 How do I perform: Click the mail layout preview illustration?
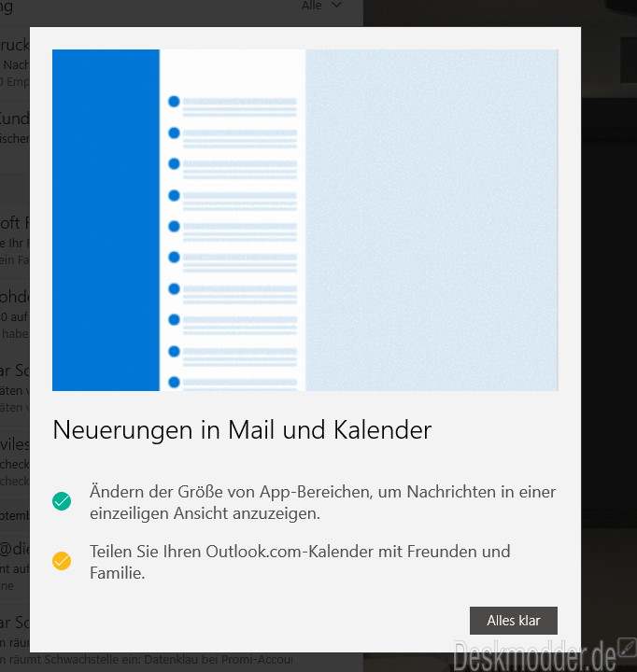click(x=305, y=220)
